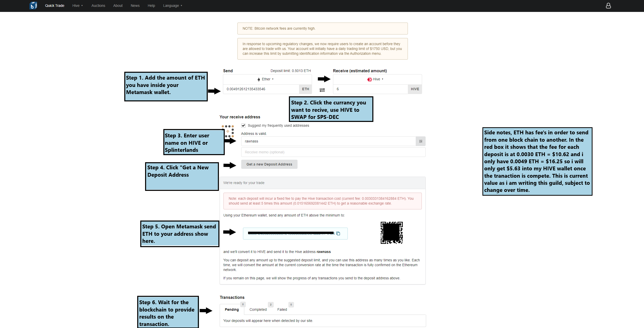
Task: Click 'Get a new Deposit Address' button
Action: coord(269,164)
